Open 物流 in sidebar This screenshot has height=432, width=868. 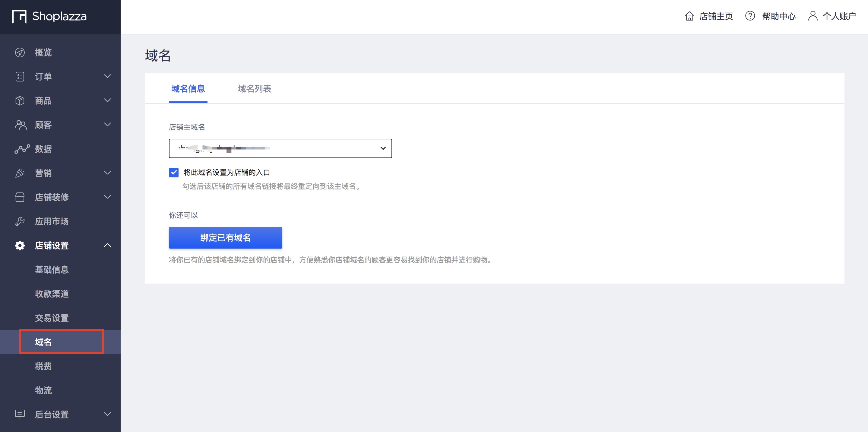pos(43,390)
